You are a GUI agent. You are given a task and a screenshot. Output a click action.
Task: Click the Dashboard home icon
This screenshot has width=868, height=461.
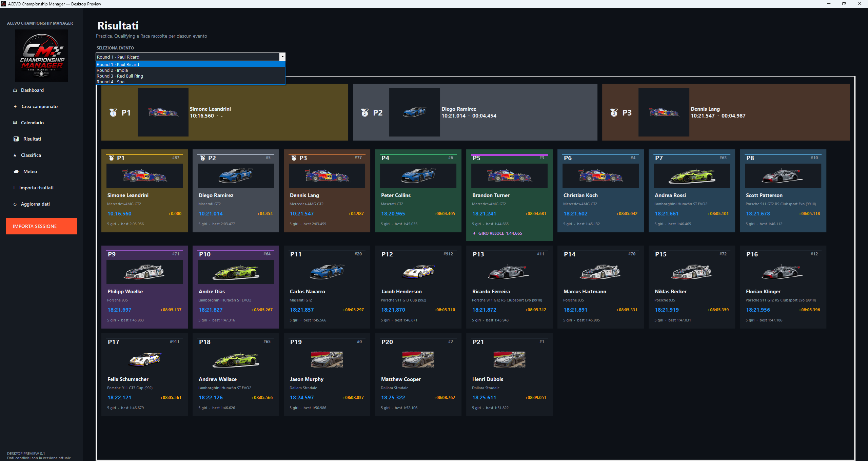coord(15,90)
